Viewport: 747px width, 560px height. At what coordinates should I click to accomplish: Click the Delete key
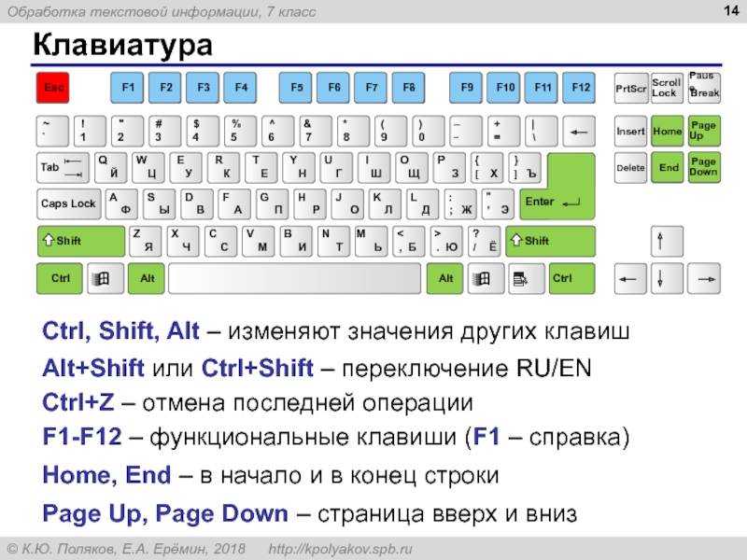pos(631,168)
